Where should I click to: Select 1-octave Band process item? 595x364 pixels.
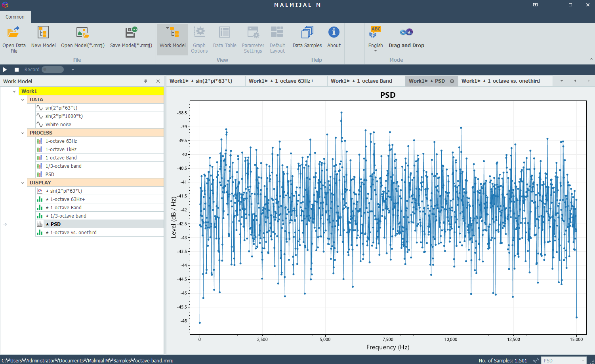(x=99, y=157)
